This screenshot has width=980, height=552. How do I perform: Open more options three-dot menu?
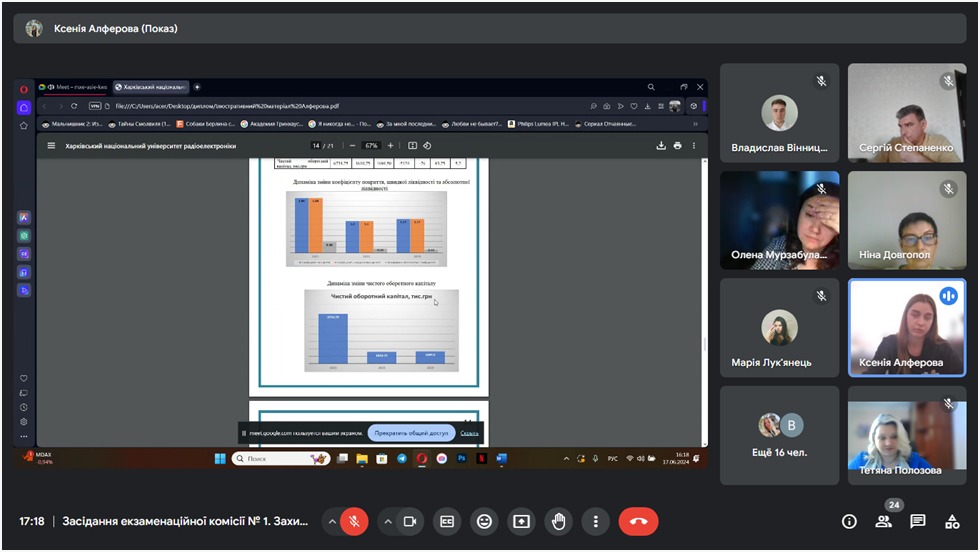click(596, 521)
